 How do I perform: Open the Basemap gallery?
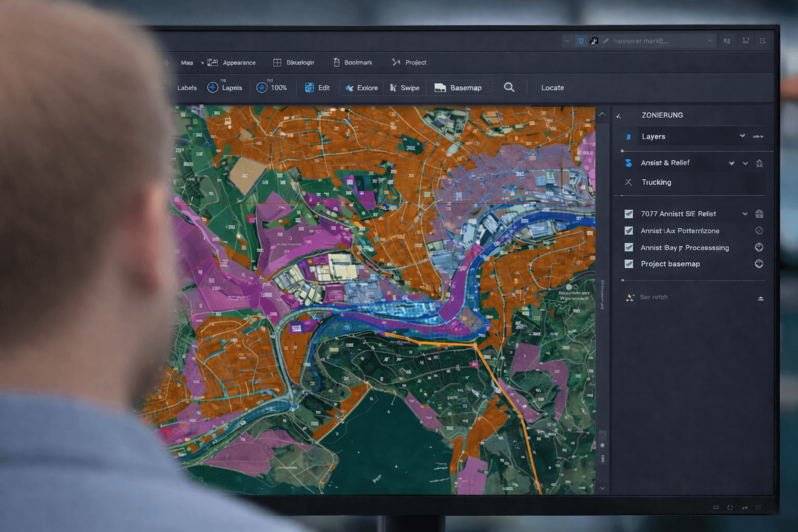click(458, 88)
